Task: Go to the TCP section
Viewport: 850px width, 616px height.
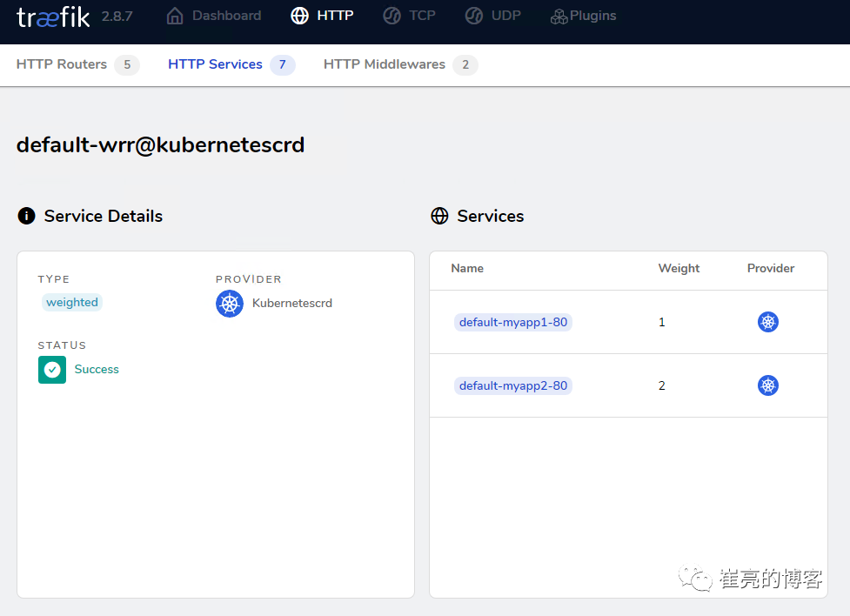Action: tap(409, 16)
